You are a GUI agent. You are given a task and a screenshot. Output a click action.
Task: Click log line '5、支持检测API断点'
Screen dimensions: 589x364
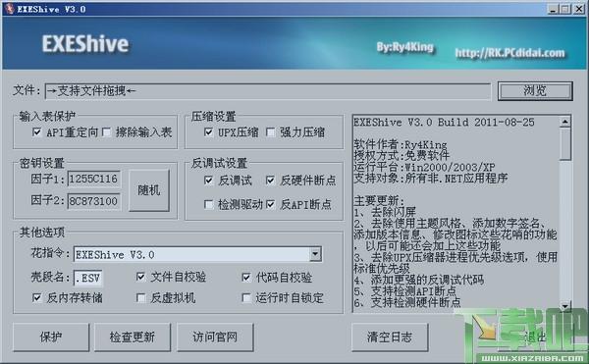pos(404,290)
